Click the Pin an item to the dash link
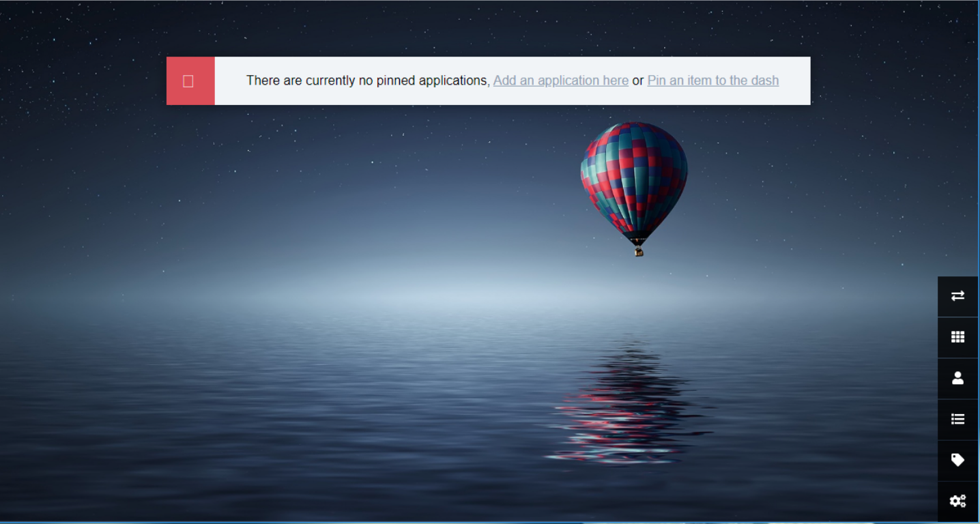The image size is (980, 524). tap(713, 81)
